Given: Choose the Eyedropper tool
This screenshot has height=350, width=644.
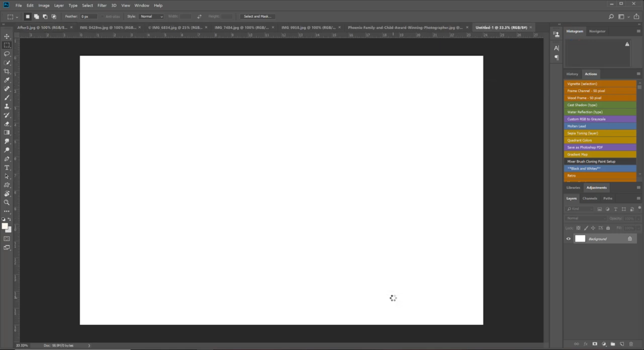Looking at the screenshot, I should tap(7, 80).
